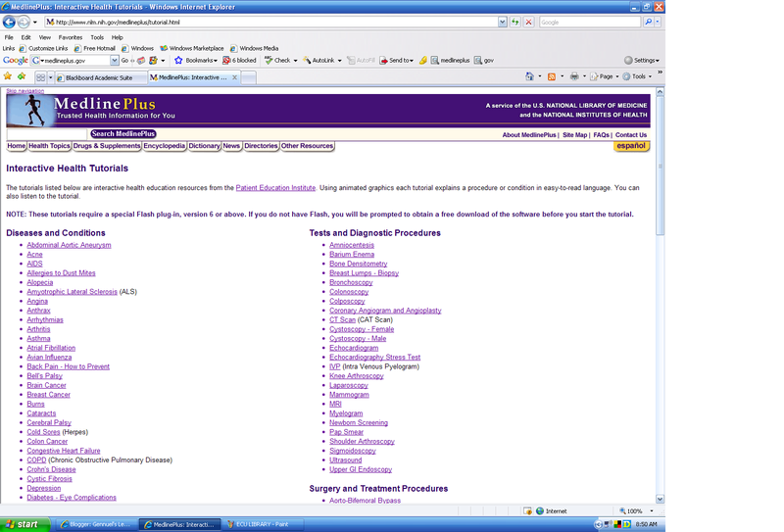Image resolution: width=784 pixels, height=532 pixels.
Task: Click the gov word-find button
Action: tap(483, 60)
